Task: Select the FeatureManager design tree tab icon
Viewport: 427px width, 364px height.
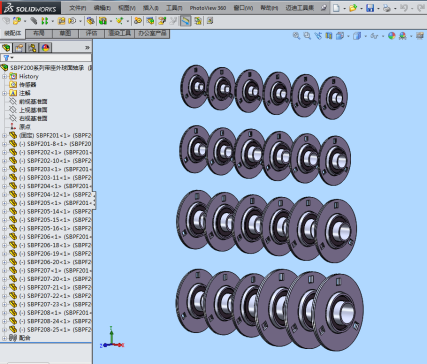Action: coord(6,48)
